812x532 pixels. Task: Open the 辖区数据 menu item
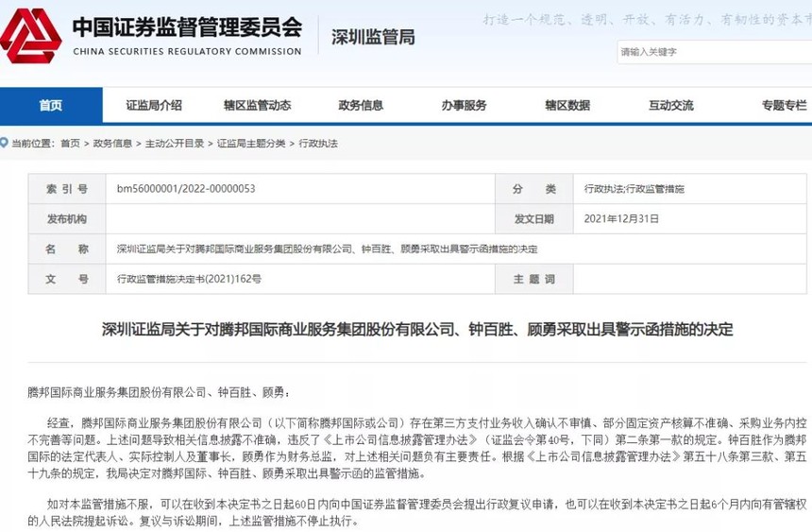(567, 105)
